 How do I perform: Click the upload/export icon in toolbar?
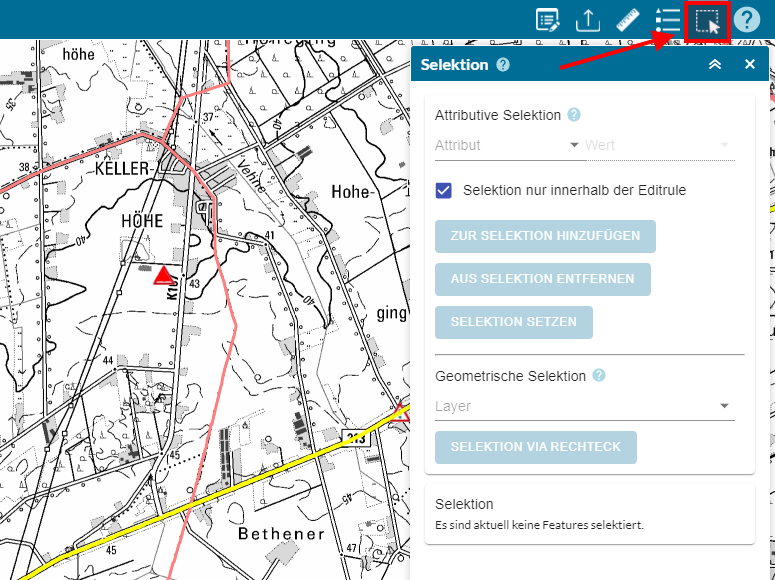588,20
